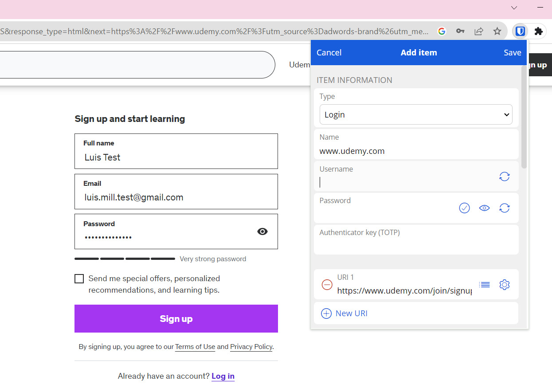The height and width of the screenshot is (392, 552).
Task: Bookmark the page with the star icon
Action: click(x=497, y=31)
